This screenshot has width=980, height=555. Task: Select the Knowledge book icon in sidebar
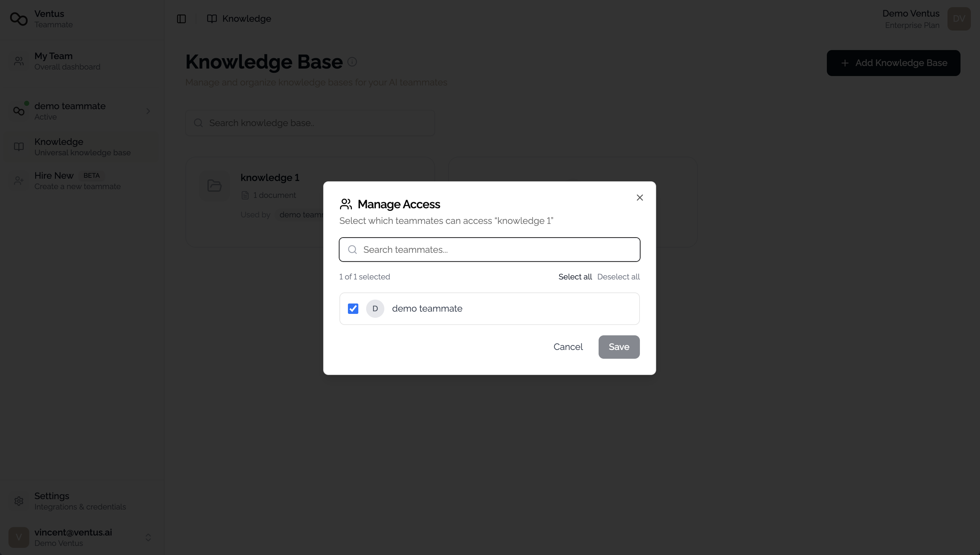pyautogui.click(x=19, y=146)
